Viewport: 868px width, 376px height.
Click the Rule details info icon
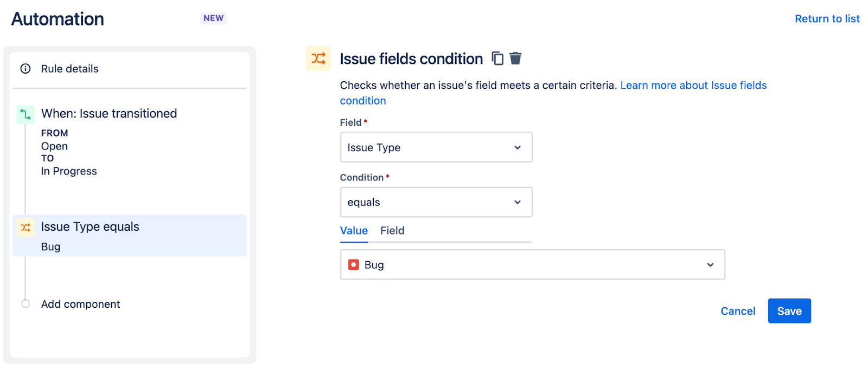(25, 69)
